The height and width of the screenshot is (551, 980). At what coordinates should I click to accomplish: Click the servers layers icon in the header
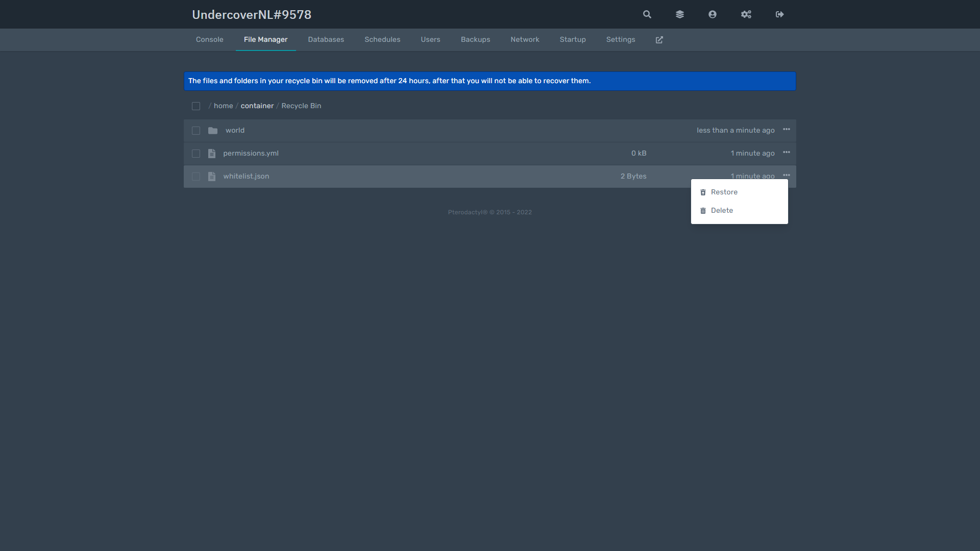tap(680, 14)
